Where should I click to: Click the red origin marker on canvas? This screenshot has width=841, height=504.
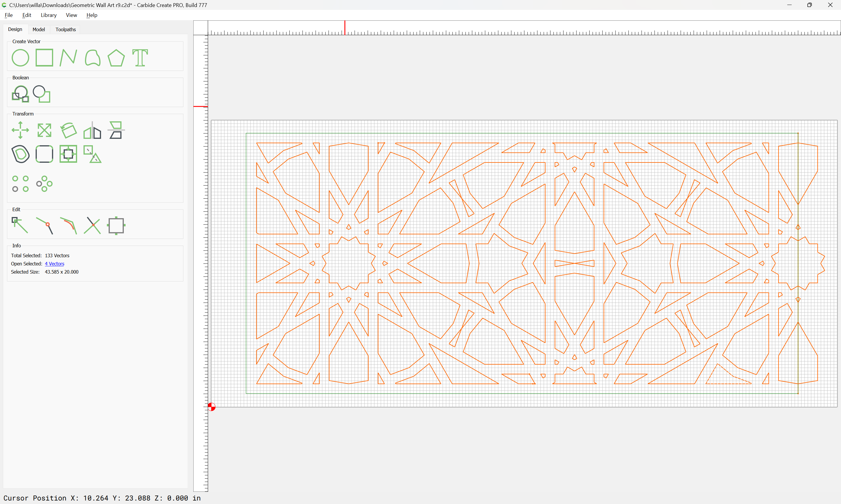[211, 407]
